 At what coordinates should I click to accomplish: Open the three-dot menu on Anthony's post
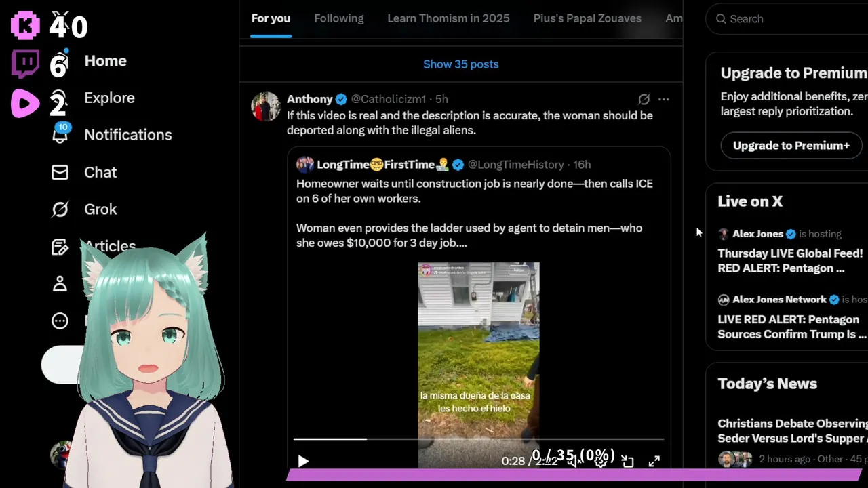pos(664,99)
